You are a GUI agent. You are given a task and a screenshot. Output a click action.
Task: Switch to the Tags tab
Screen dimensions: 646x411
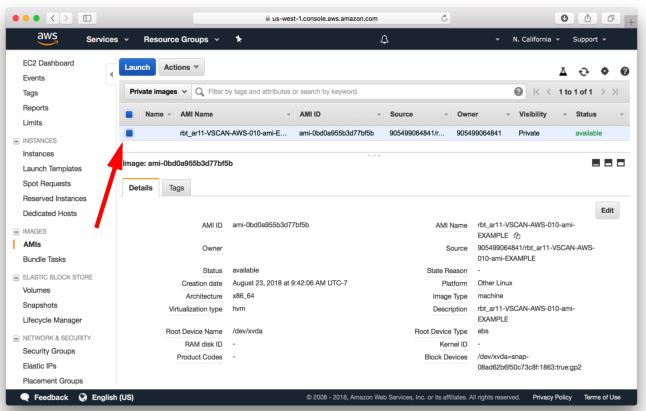pyautogui.click(x=176, y=188)
